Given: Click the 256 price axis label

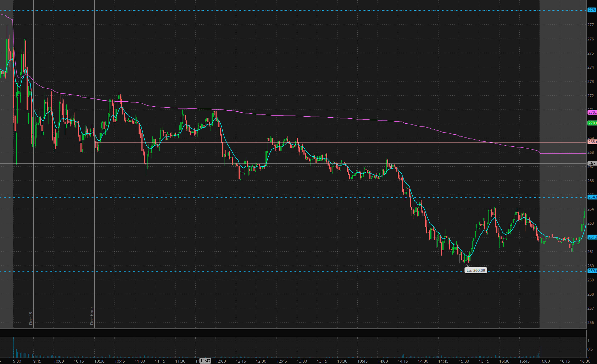Looking at the screenshot, I should [590, 322].
